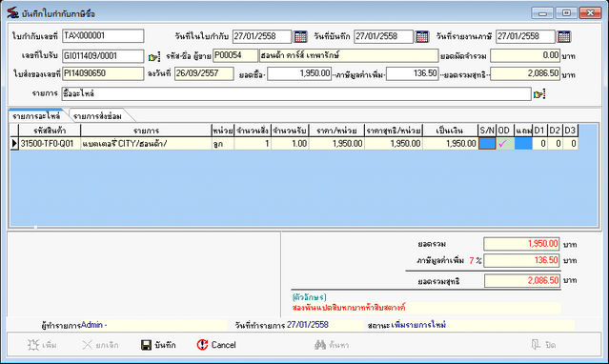The image size is (609, 364).
Task: Switch to รายการอะไหล่ tab
Action: click(x=35, y=115)
